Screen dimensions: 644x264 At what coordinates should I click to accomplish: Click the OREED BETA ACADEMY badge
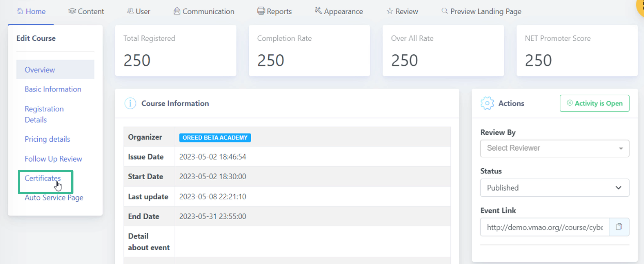point(215,137)
